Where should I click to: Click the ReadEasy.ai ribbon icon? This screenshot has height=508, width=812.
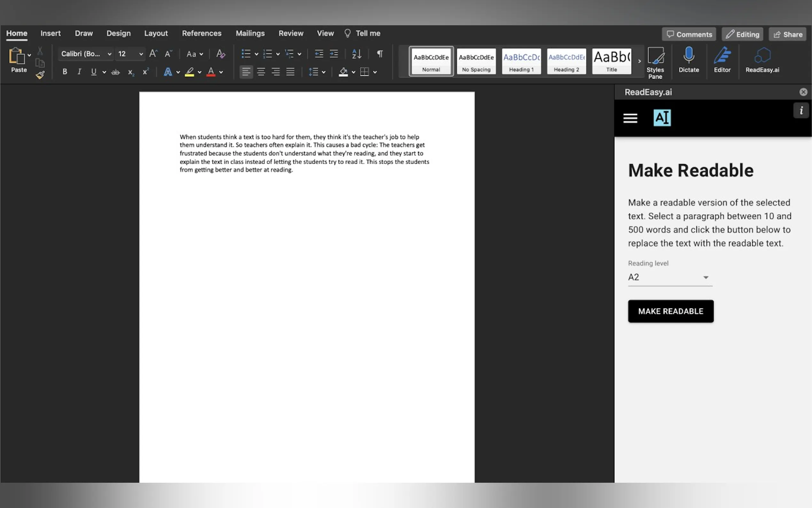pos(762,56)
